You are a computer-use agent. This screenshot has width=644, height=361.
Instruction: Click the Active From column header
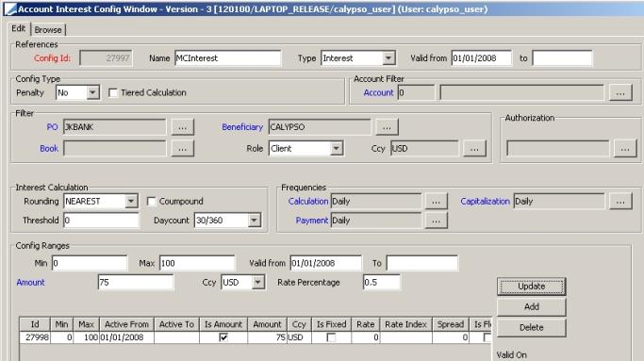pos(126,324)
